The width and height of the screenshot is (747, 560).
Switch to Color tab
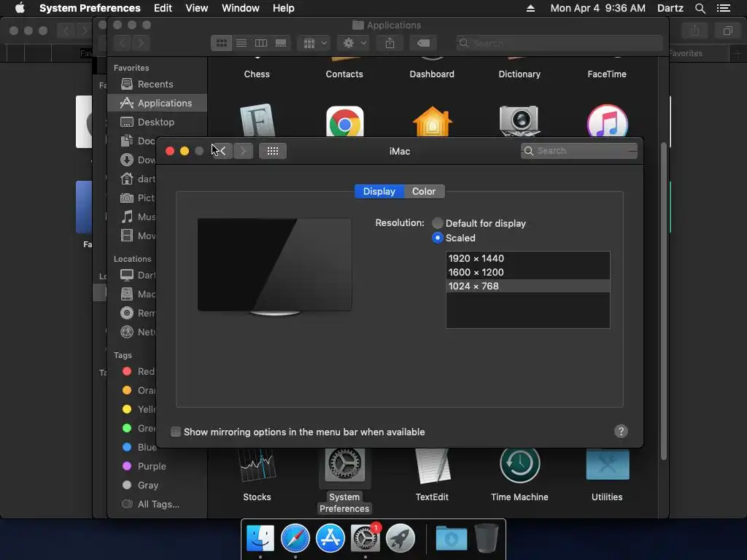424,192
